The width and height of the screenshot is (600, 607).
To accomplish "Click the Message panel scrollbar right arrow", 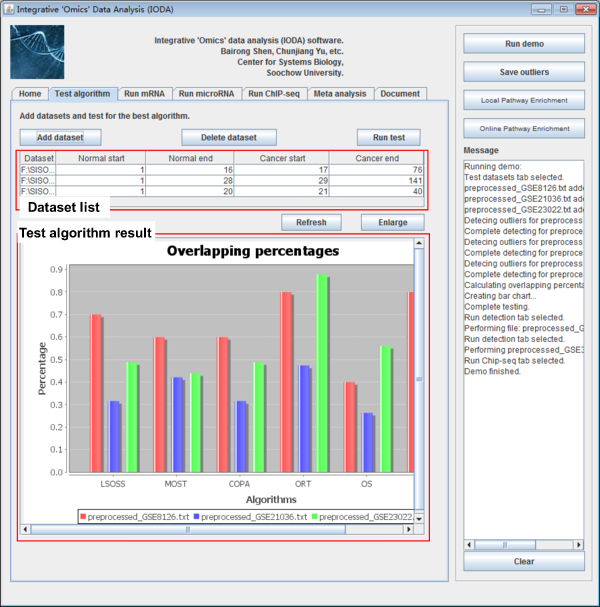I will click(578, 545).
